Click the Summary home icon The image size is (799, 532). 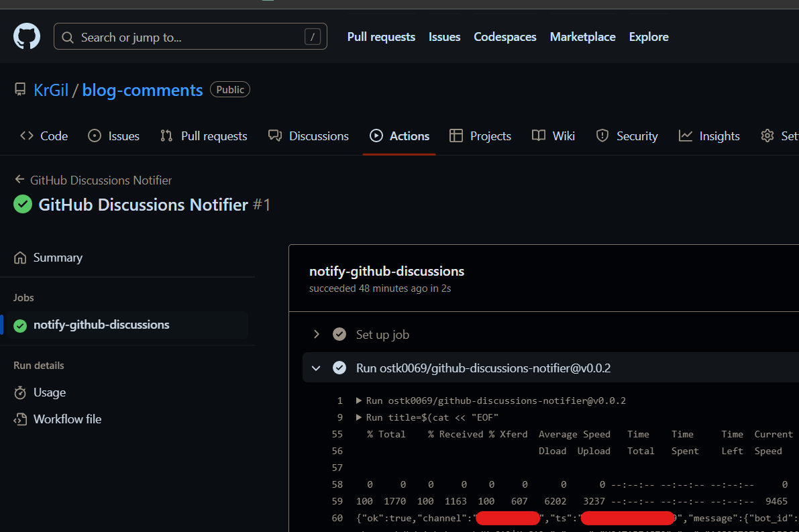pos(20,258)
